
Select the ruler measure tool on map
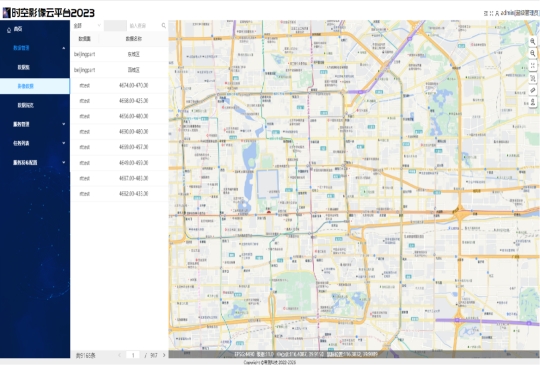tap(532, 90)
